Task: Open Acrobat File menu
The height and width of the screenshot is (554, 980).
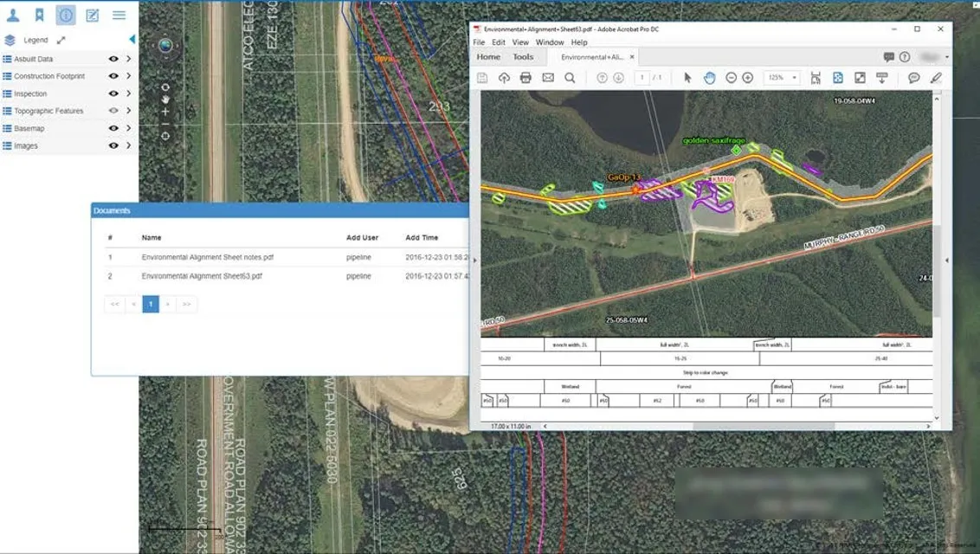Action: pyautogui.click(x=479, y=42)
